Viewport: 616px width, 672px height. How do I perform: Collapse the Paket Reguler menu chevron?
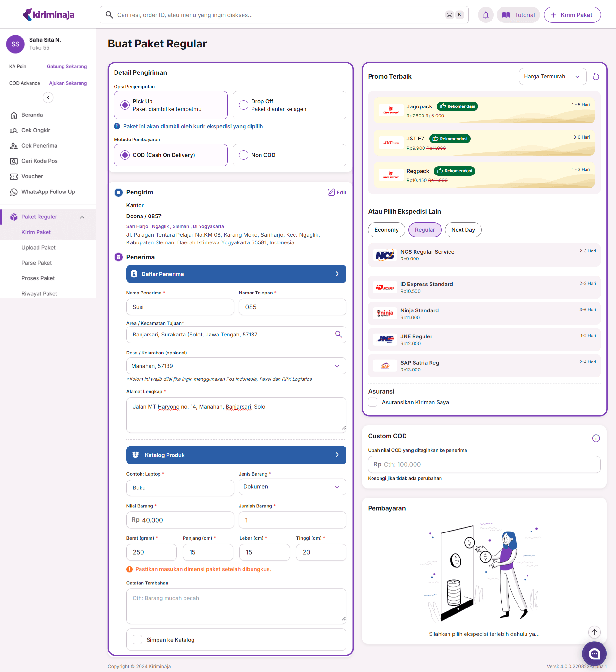[82, 217]
